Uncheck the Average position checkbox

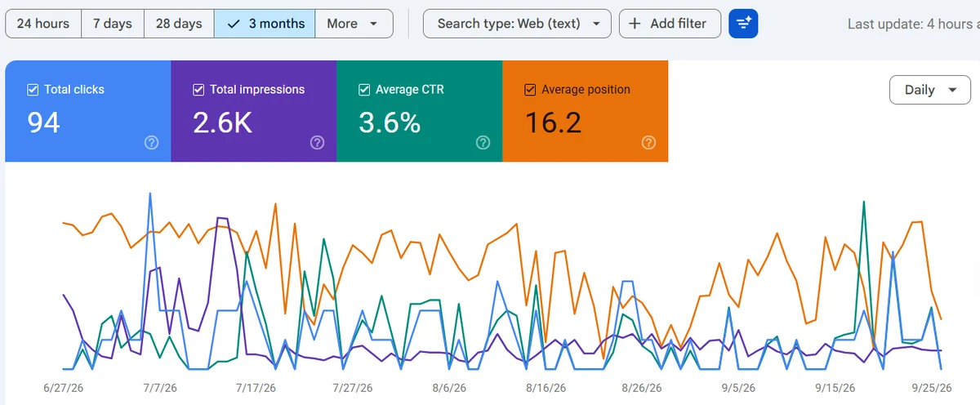tap(530, 90)
